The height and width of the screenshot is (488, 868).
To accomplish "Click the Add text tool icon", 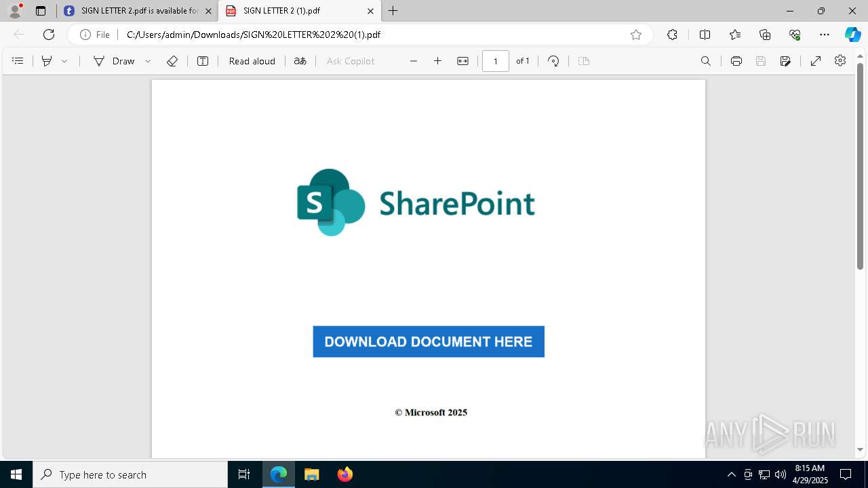I will [203, 61].
